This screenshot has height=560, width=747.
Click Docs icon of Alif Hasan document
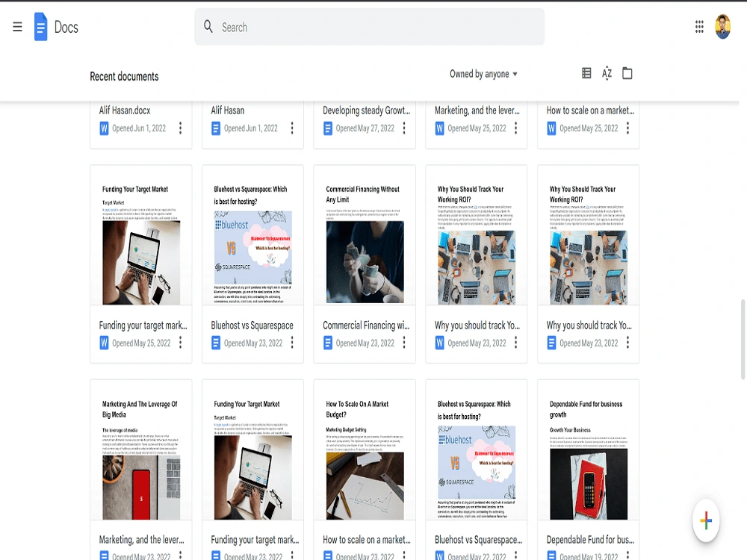tap(216, 128)
